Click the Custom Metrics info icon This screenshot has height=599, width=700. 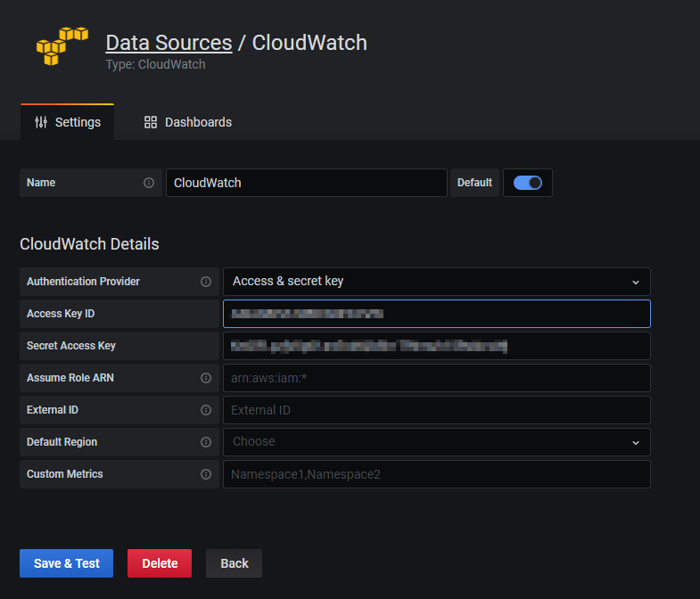(x=206, y=474)
